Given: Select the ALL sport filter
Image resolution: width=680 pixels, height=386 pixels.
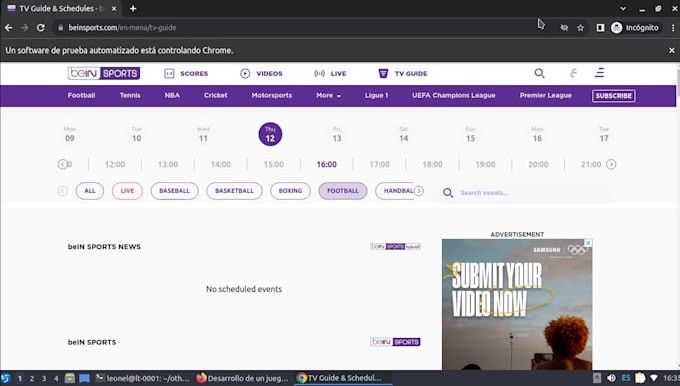Looking at the screenshot, I should click(90, 191).
